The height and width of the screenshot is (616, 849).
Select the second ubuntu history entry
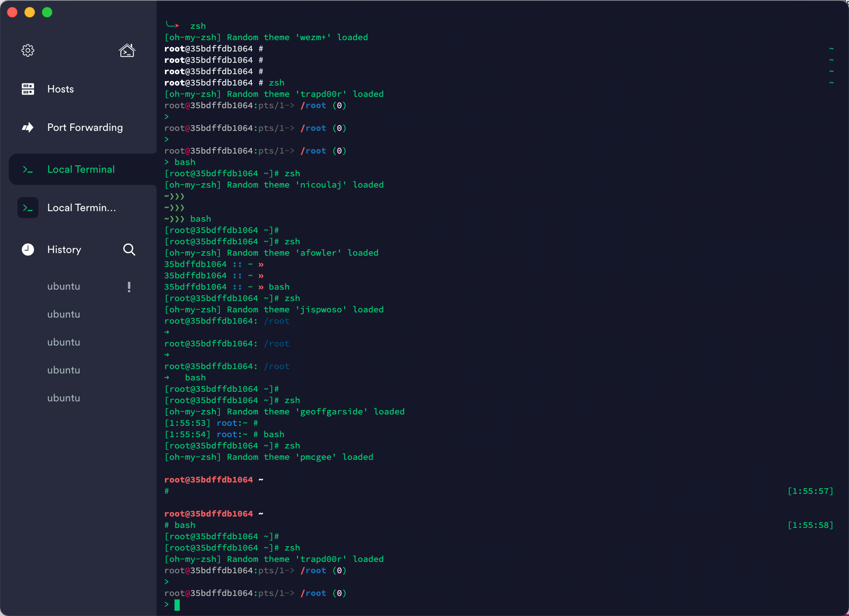[63, 314]
